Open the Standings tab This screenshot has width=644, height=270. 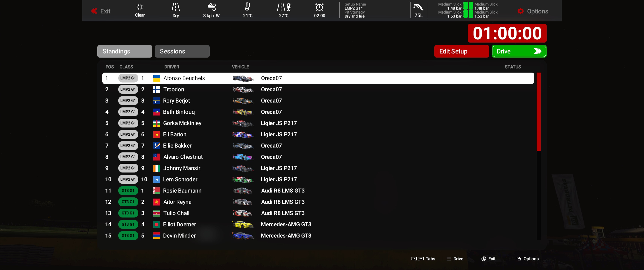[x=124, y=51]
